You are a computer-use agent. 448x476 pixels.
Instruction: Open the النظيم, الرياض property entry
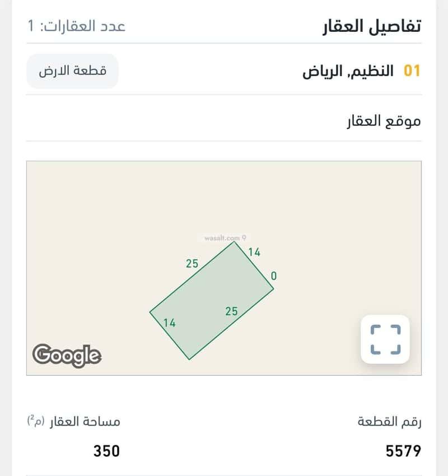tap(348, 71)
